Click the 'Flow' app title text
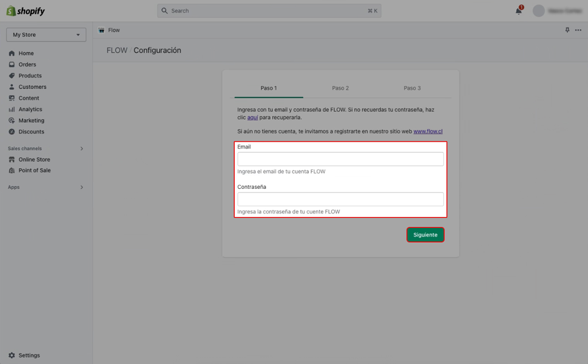This screenshot has height=364, width=588. click(114, 30)
